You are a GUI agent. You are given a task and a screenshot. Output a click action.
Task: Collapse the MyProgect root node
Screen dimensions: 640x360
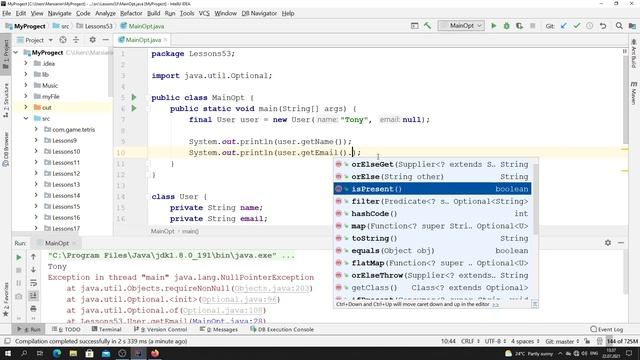[16, 53]
